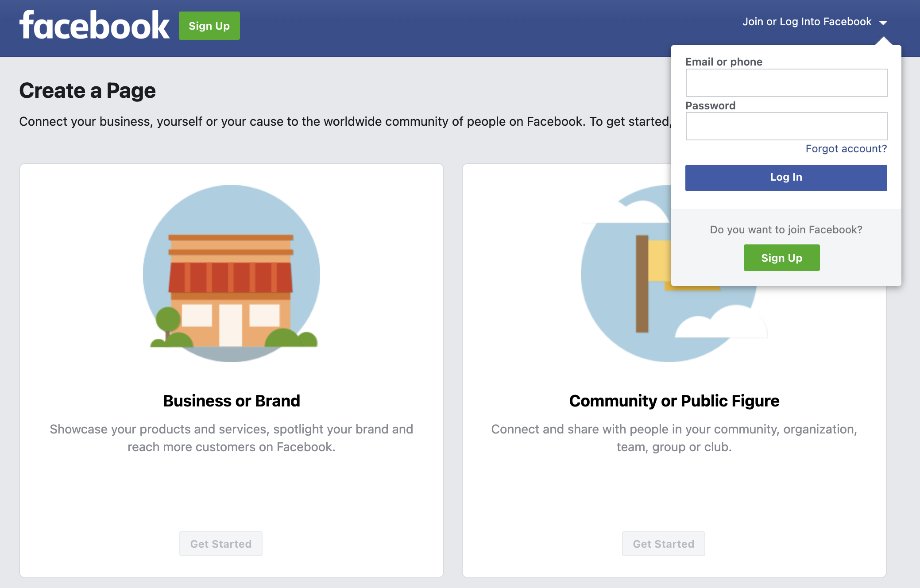The image size is (920, 588).
Task: Click the green Sign Up button in the dropdown
Action: pyautogui.click(x=781, y=257)
